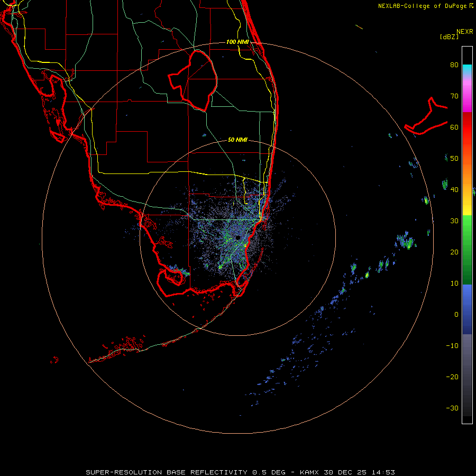This screenshot has width=476, height=476.
Task: Click the 40 value on dBZ scale
Action: 454,190
